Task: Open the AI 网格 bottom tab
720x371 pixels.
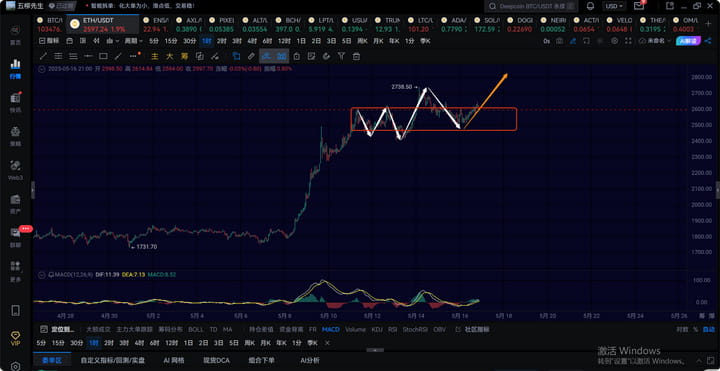Action: [x=174, y=360]
